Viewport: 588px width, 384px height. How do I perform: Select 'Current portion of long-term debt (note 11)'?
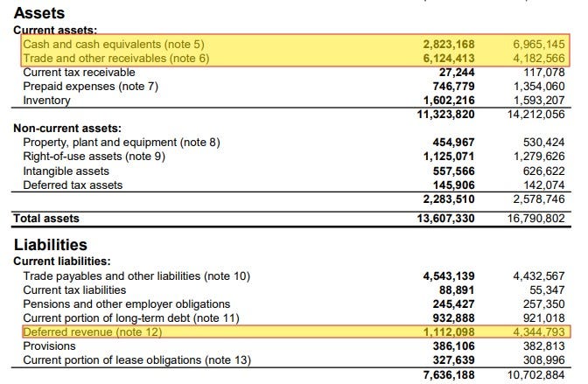131,318
